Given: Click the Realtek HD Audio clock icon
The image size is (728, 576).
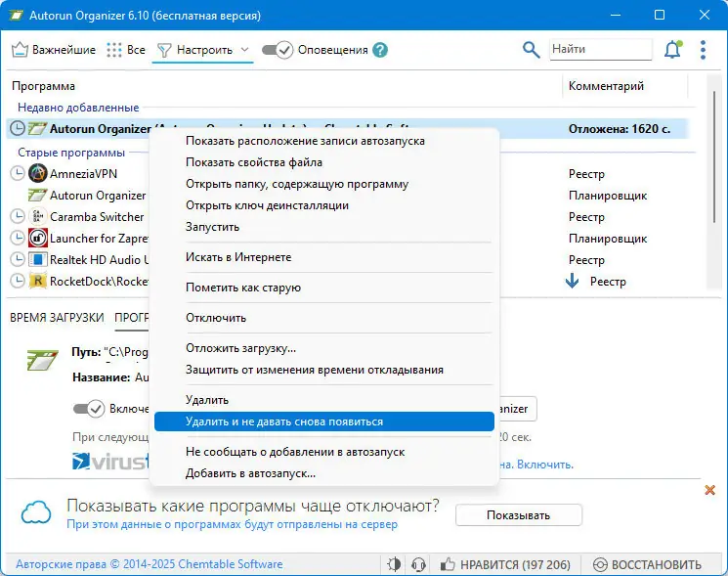Looking at the screenshot, I should coord(18,259).
